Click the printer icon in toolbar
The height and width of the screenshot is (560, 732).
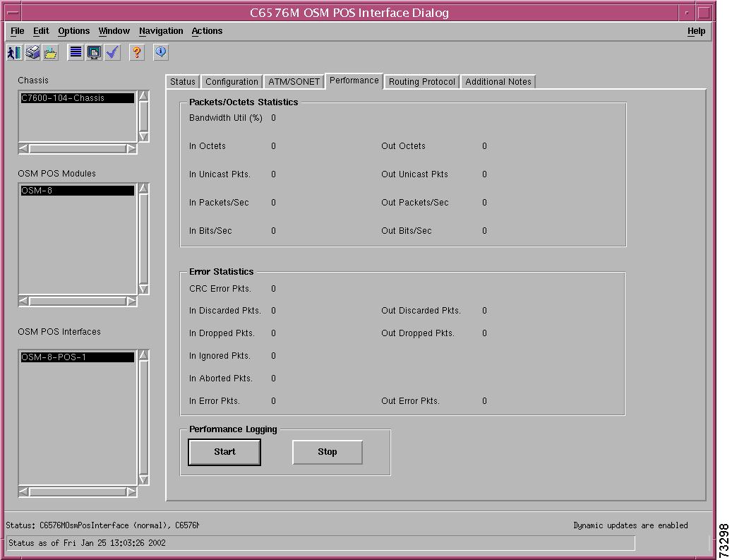(32, 52)
